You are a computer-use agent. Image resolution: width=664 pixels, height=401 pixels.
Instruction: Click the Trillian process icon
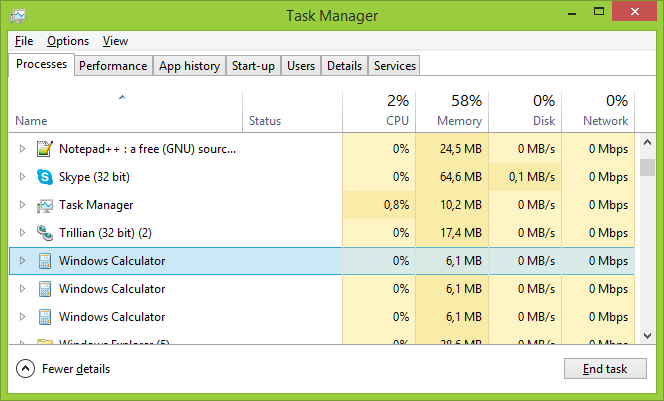pyautogui.click(x=44, y=233)
